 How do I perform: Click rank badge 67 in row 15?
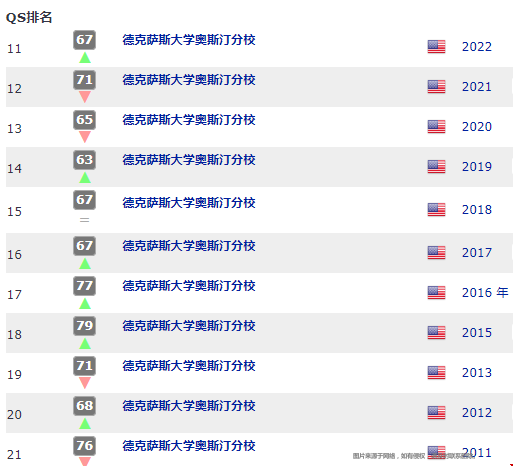click(x=85, y=200)
